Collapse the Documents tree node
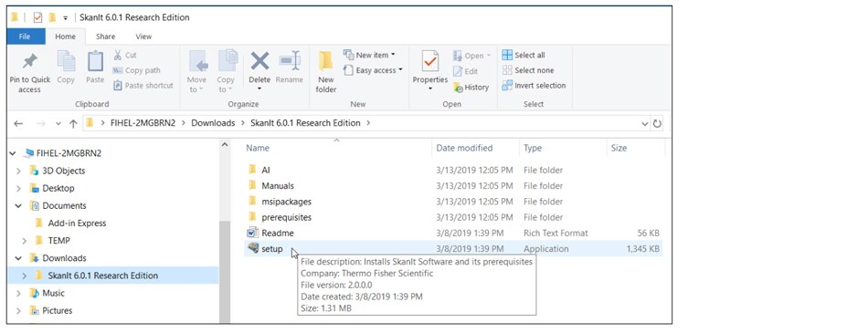This screenshot has height=333, width=868. click(19, 206)
